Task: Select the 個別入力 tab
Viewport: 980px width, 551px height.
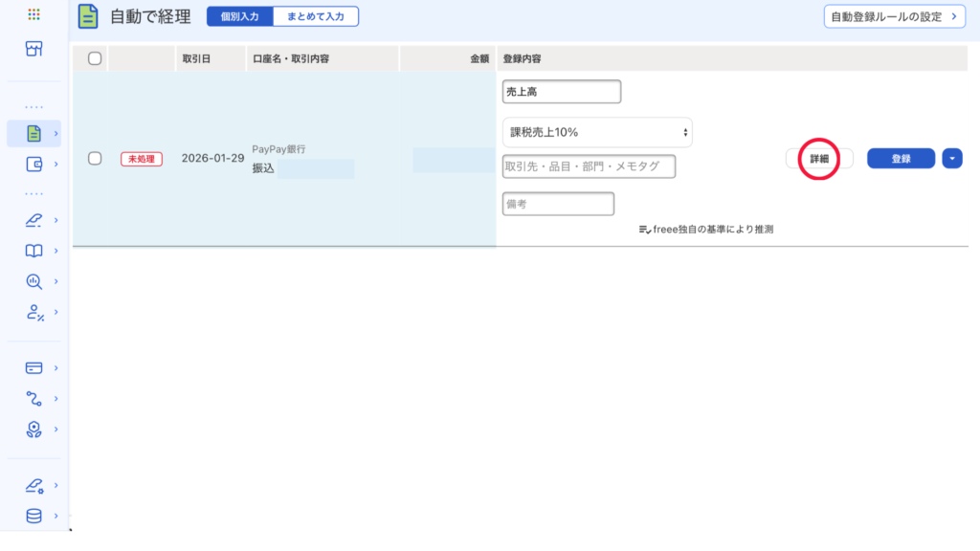Action: [240, 16]
